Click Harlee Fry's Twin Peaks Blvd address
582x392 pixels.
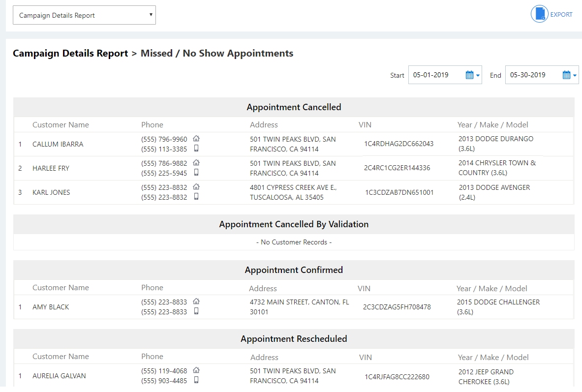point(293,168)
